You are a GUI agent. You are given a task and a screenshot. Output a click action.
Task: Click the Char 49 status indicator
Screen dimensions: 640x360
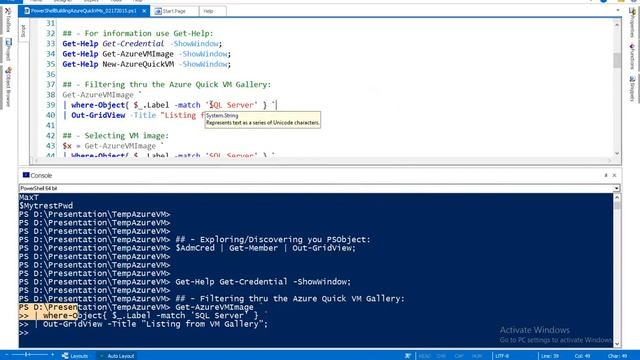(617, 356)
